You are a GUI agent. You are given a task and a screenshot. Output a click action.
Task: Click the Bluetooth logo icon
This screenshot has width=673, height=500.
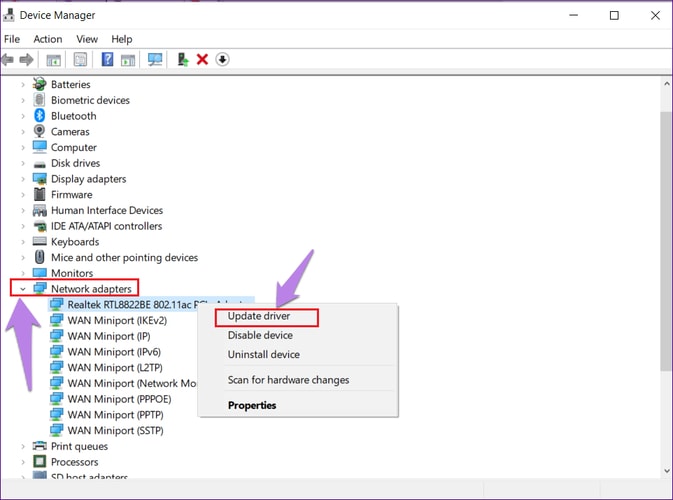click(39, 115)
